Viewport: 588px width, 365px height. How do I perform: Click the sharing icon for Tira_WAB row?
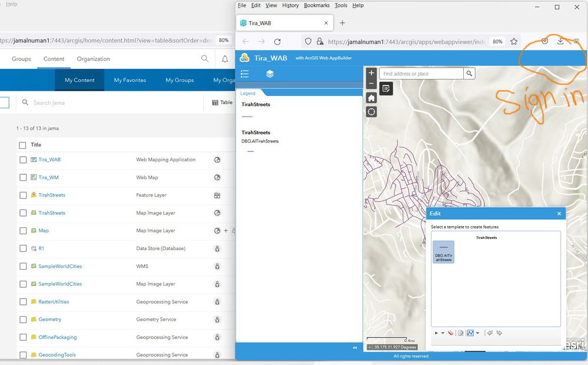click(x=217, y=160)
